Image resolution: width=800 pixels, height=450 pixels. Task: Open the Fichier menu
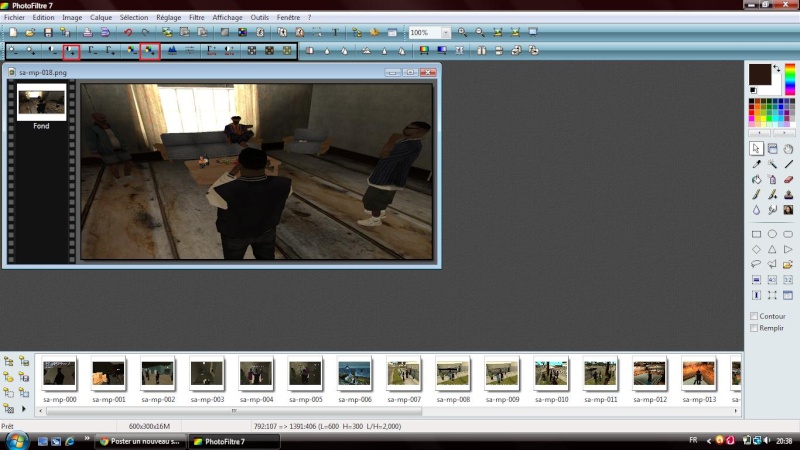coord(14,17)
